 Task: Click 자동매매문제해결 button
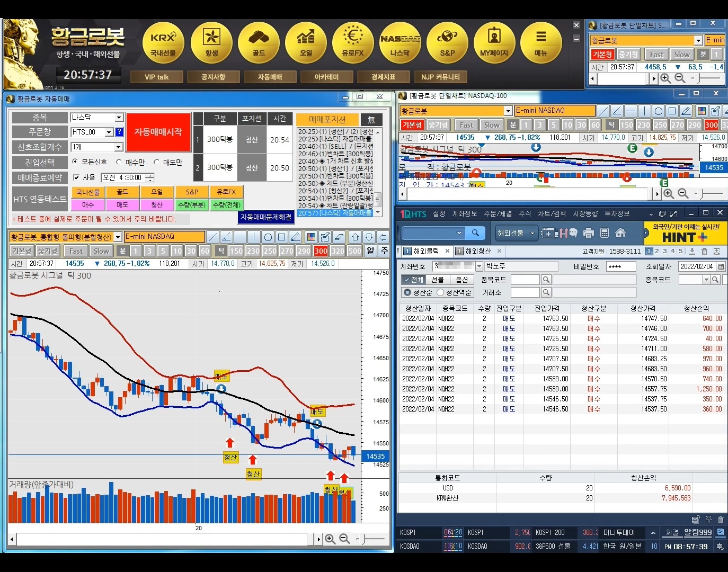coord(266,217)
